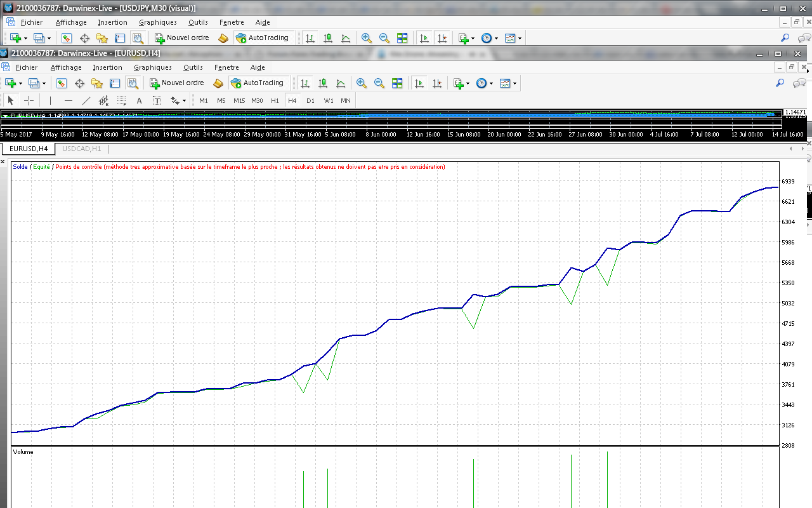Choose the plain text 'A' tool
Image resolution: width=812 pixels, height=508 pixels.
139,100
